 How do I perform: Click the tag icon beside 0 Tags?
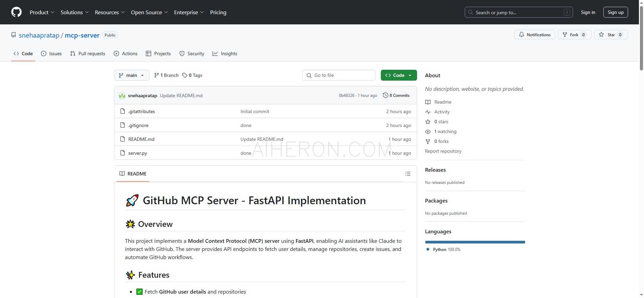(185, 75)
